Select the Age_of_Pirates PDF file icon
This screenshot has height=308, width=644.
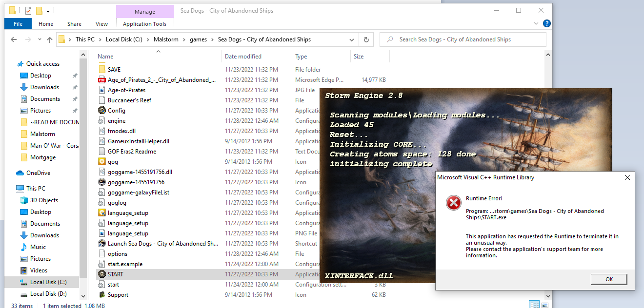click(102, 80)
